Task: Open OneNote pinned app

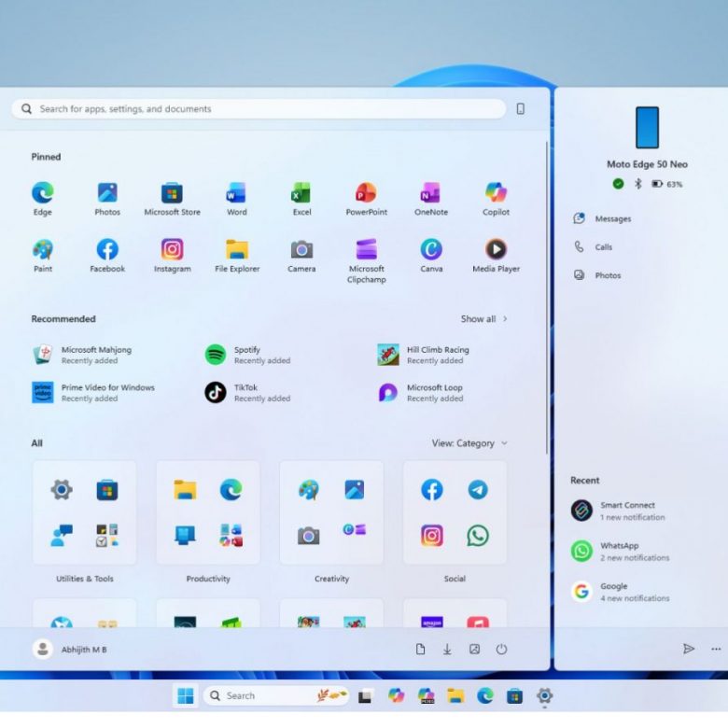Action: point(431,199)
